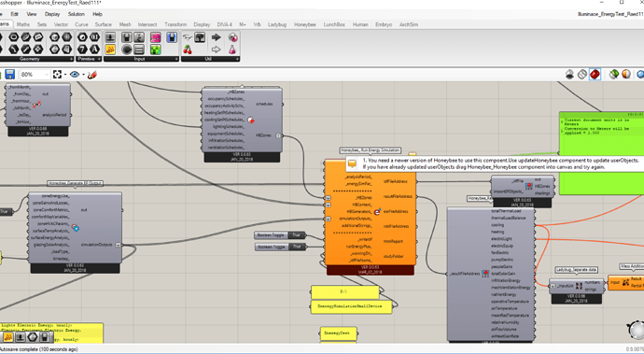
Task: Open the 80% zoom level dropdown
Action: pyautogui.click(x=35, y=75)
